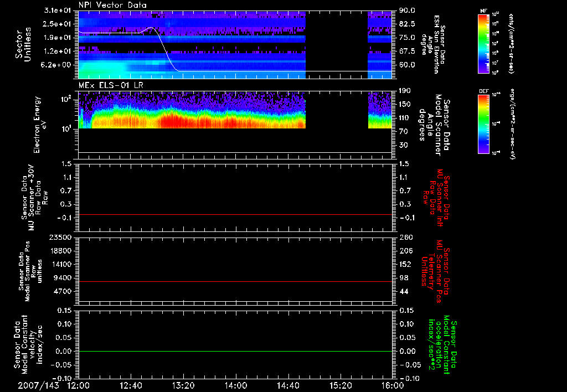Viewport: 567px width, 392px height.
Task: Click the 3.1e+01 sector tick value
Action: [x=58, y=11]
